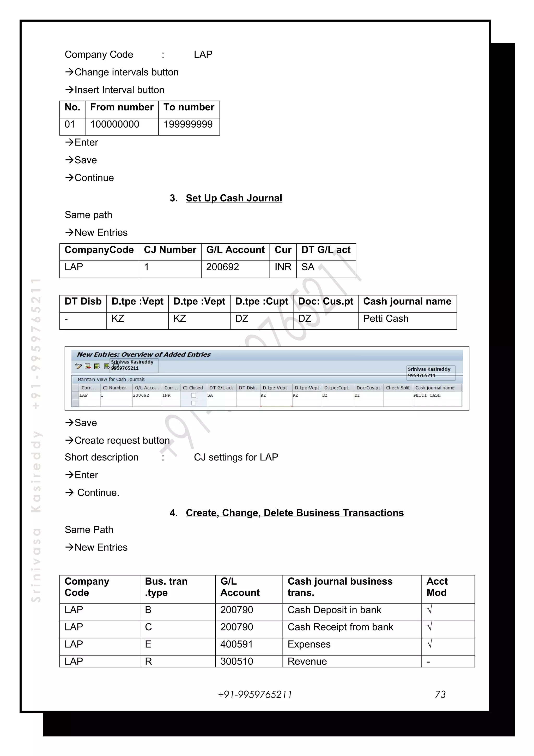Click the Cash journal name column header
This screenshot has width=534, height=756.
[435, 388]
